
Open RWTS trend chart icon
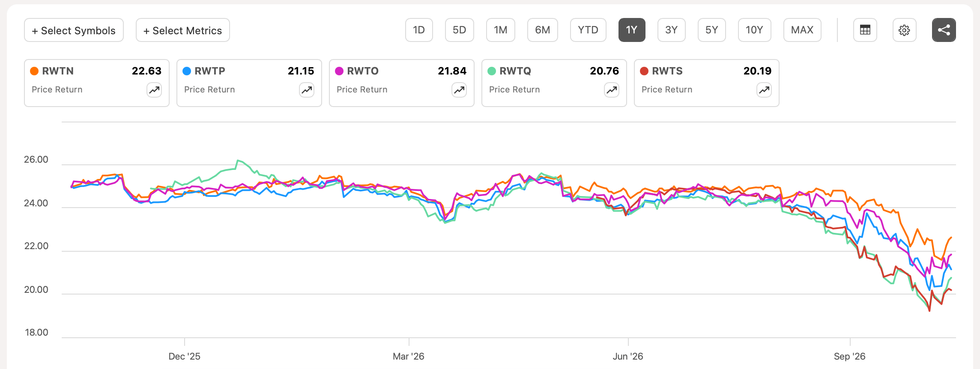[x=764, y=90]
